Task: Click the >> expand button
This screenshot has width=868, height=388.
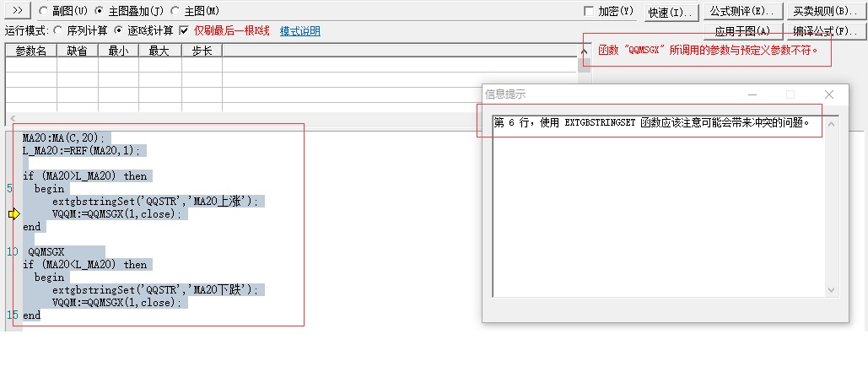Action: (x=18, y=11)
